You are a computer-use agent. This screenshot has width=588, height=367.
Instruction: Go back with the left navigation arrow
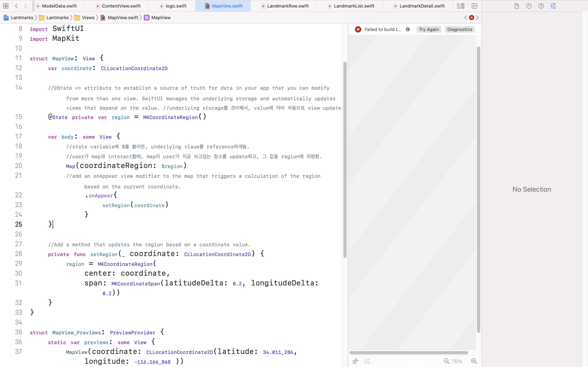[x=16, y=6]
